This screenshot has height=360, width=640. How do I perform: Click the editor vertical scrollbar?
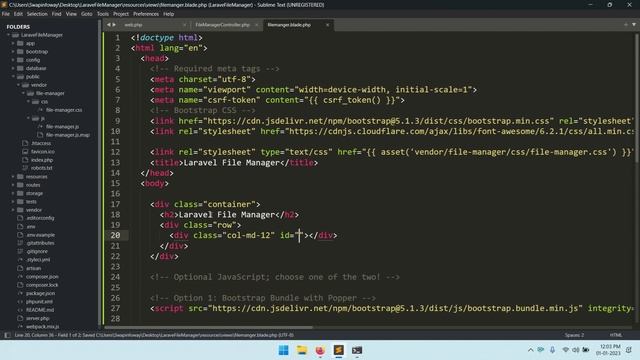coord(637,98)
